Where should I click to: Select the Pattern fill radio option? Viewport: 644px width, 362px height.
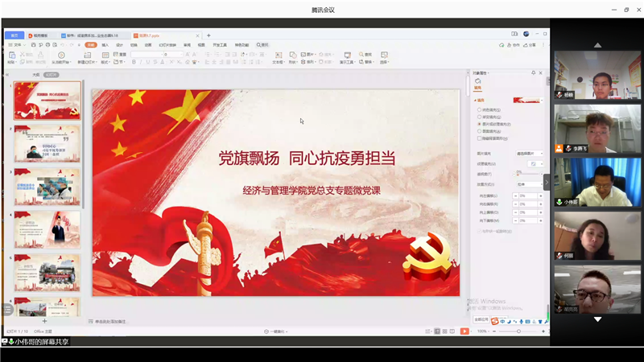point(479,131)
